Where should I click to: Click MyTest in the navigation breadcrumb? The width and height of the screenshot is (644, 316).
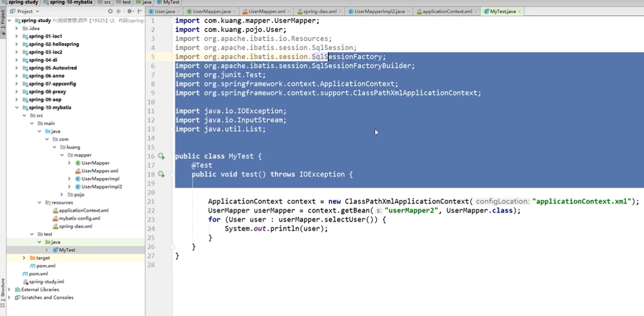tap(168, 2)
